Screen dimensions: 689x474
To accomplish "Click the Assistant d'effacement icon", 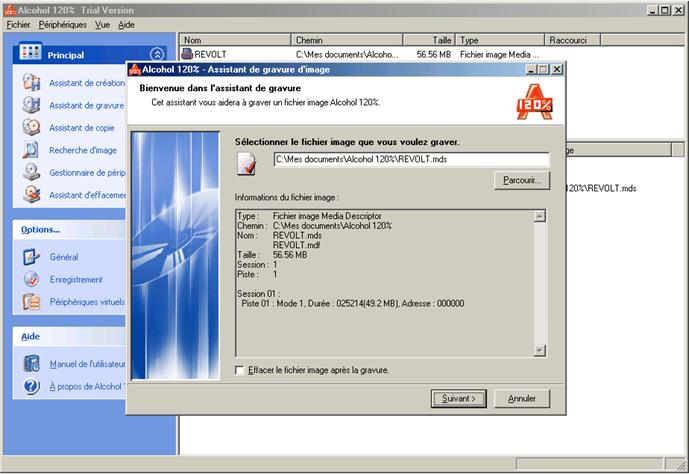I will pyautogui.click(x=32, y=195).
